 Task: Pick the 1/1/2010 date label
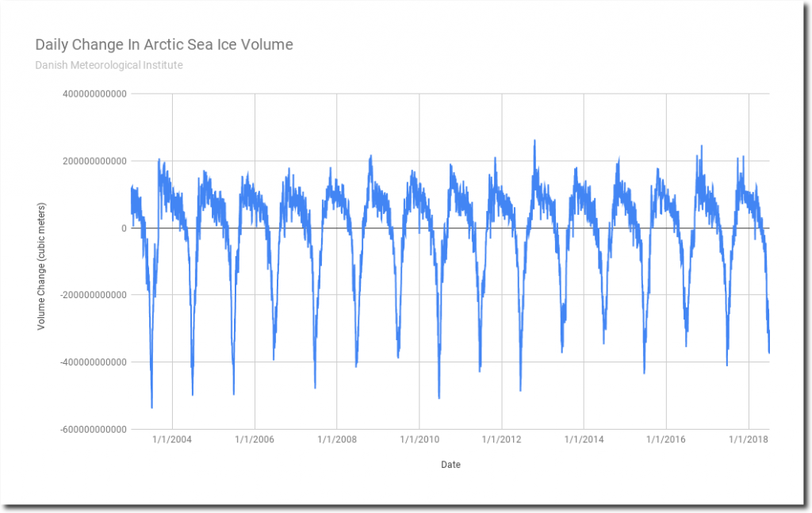(x=419, y=439)
